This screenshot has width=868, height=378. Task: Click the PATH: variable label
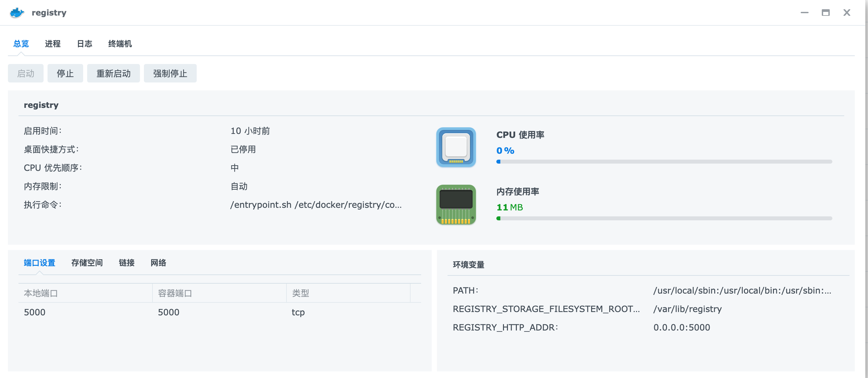point(465,290)
